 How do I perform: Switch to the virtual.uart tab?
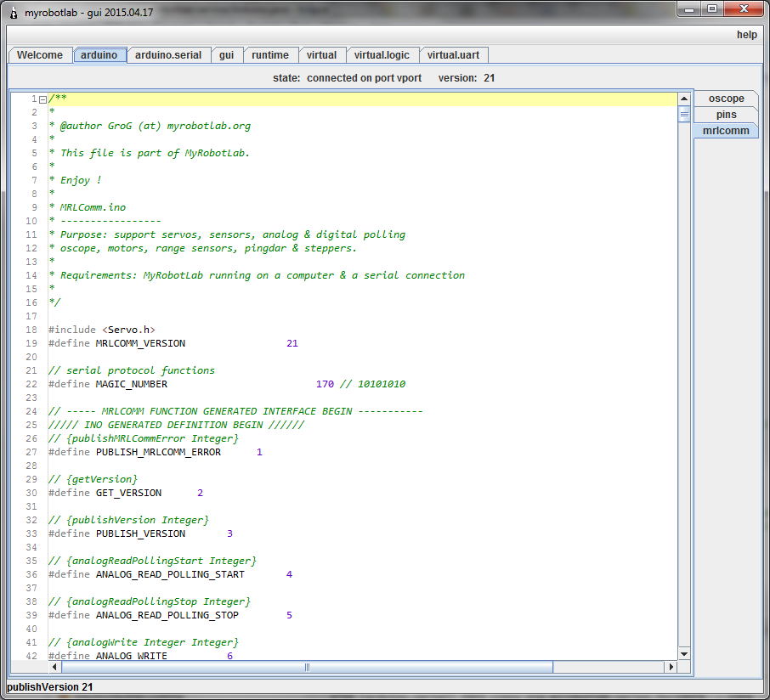(x=453, y=55)
